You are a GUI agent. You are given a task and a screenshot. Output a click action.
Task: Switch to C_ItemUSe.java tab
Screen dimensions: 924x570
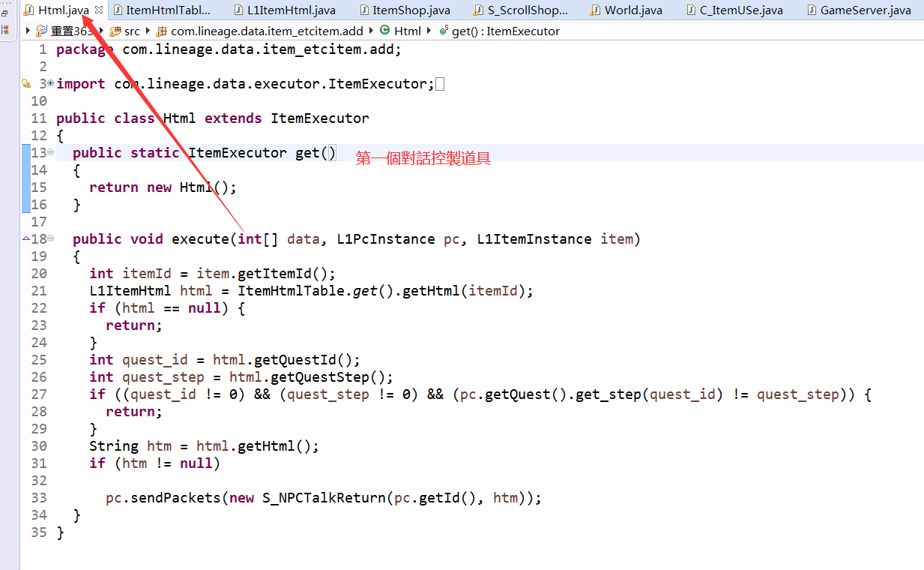click(x=734, y=10)
